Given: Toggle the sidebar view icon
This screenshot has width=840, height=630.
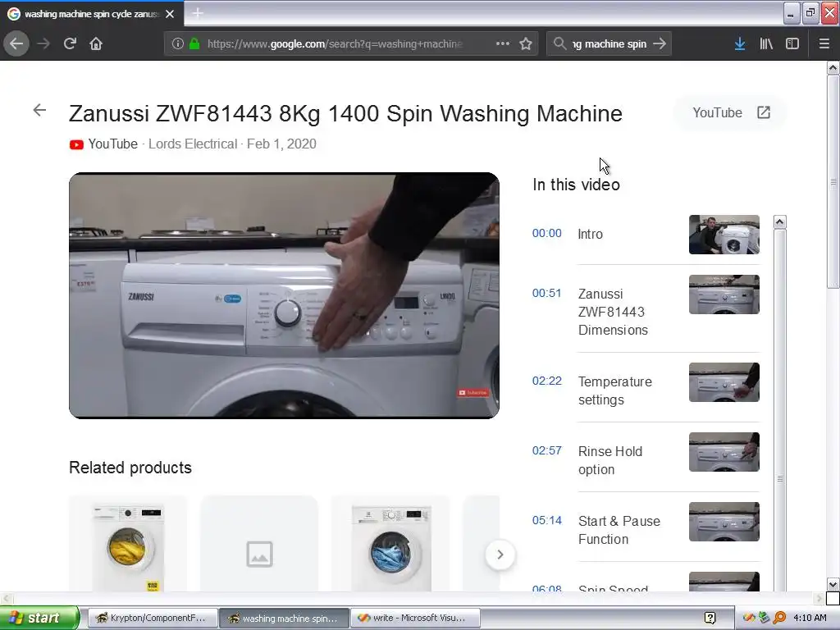Looking at the screenshot, I should pyautogui.click(x=792, y=43).
